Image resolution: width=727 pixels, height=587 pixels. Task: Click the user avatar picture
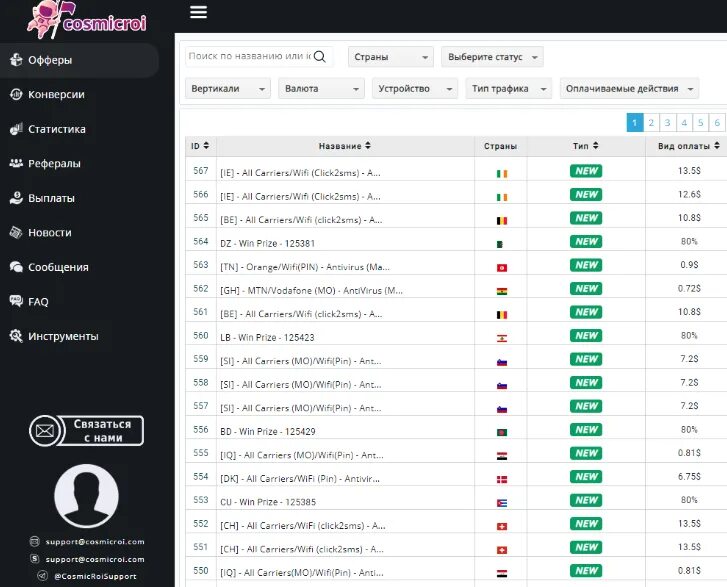click(x=86, y=496)
